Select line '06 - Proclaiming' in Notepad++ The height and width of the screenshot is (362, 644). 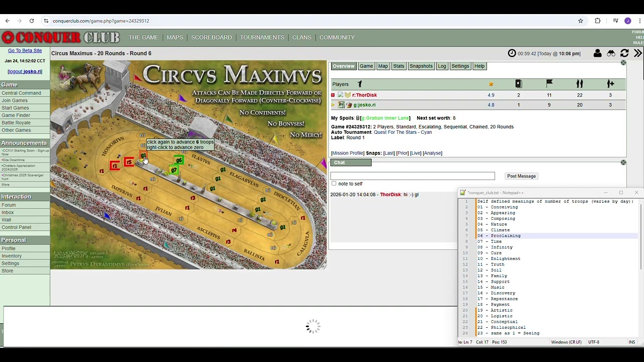(x=499, y=236)
